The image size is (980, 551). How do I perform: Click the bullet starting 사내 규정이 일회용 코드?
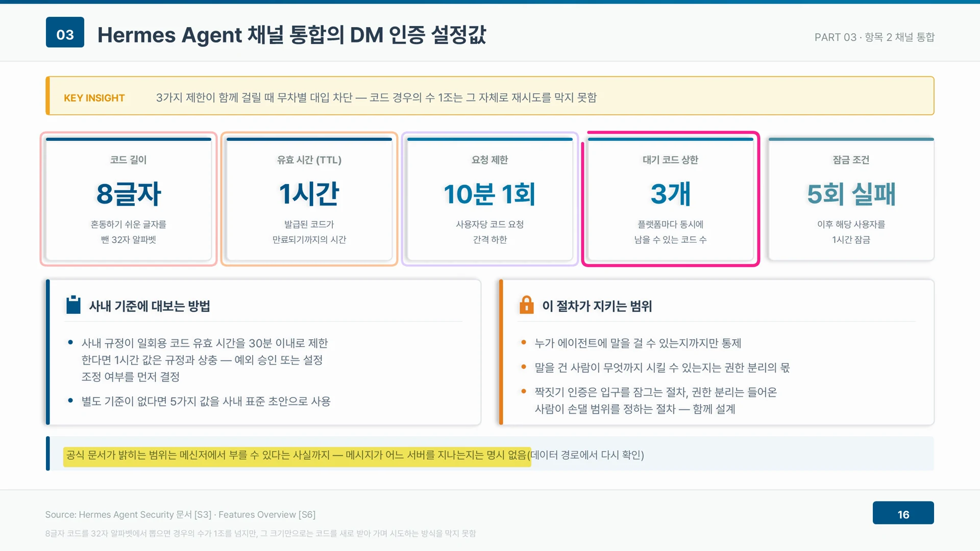click(x=205, y=360)
